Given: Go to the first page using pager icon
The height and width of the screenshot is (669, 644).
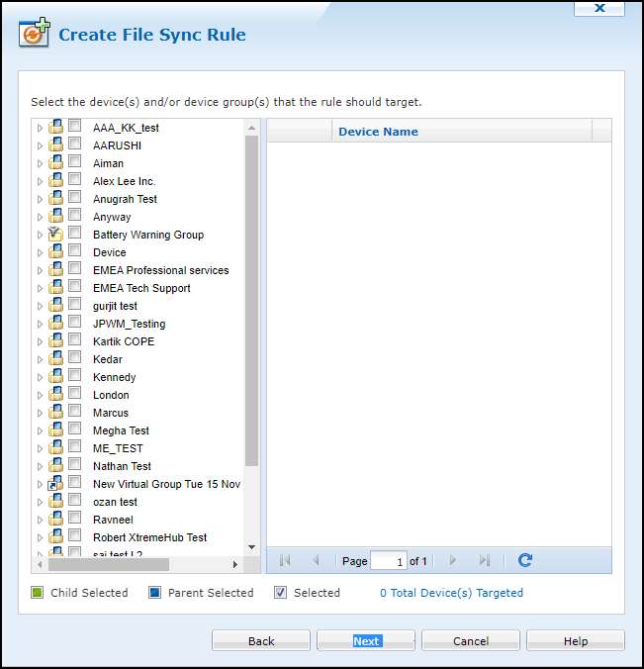Looking at the screenshot, I should click(x=285, y=560).
